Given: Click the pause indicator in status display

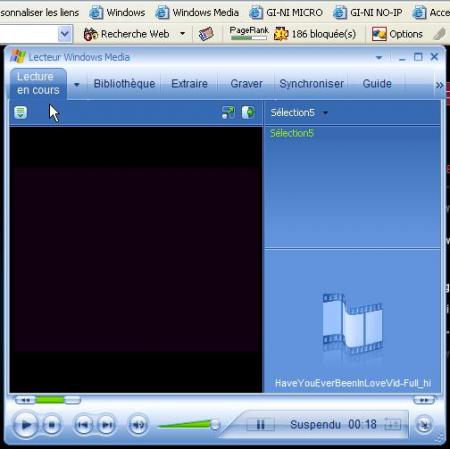Looking at the screenshot, I should pyautogui.click(x=260, y=424).
